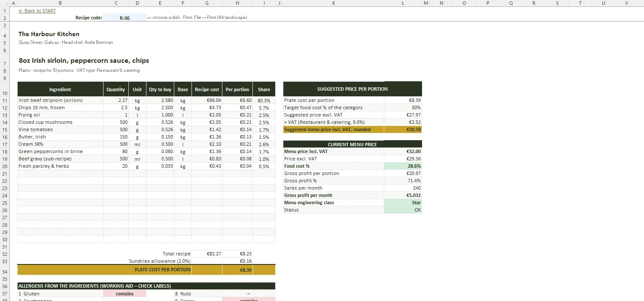Click Gross profit % value 71.4%
Screen dimensions: 644x301
(403, 181)
